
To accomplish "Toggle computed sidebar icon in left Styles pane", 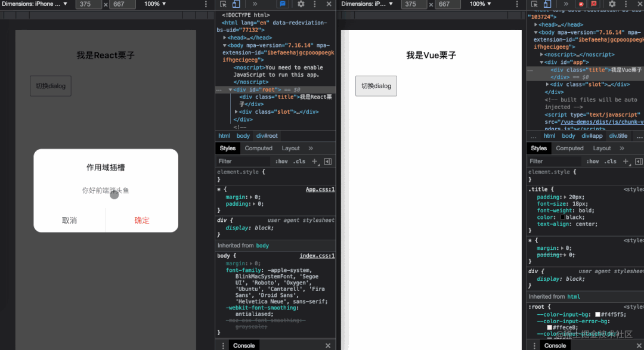I will tap(328, 162).
